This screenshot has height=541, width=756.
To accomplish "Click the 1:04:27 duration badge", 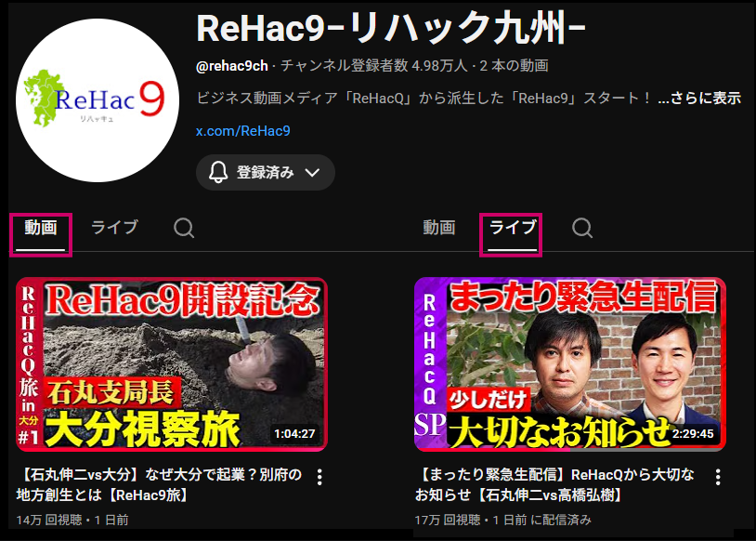I will (x=294, y=433).
